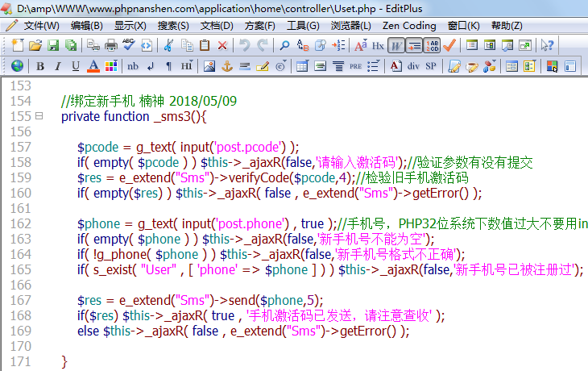This screenshot has width=588, height=371.
Task: Open Replace with the A-to-B icon
Action: pyautogui.click(x=302, y=45)
